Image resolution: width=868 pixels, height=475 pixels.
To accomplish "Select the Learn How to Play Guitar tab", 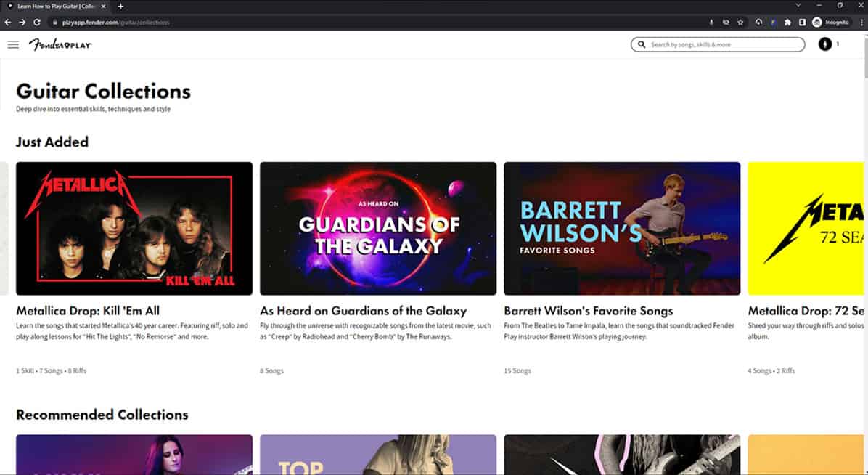I will 55,7.
